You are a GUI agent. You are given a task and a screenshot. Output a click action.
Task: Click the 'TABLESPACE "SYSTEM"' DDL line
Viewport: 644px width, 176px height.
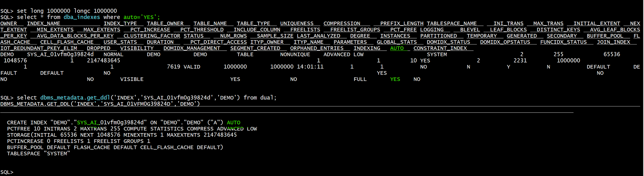click(x=39, y=153)
